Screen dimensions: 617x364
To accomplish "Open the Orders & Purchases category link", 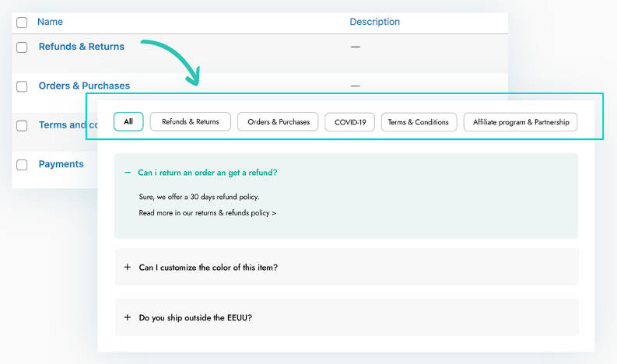I will pyautogui.click(x=84, y=86).
